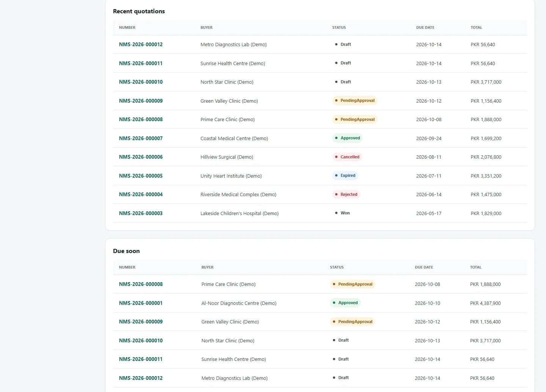Open NMS-2026-000012 in Due soon table
This screenshot has height=392, width=546.
coord(141,378)
